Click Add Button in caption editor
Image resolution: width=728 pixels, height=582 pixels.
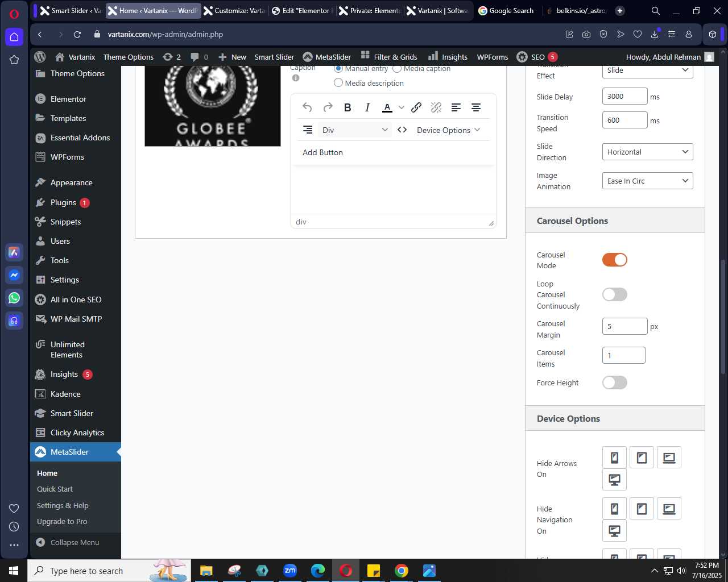point(322,152)
